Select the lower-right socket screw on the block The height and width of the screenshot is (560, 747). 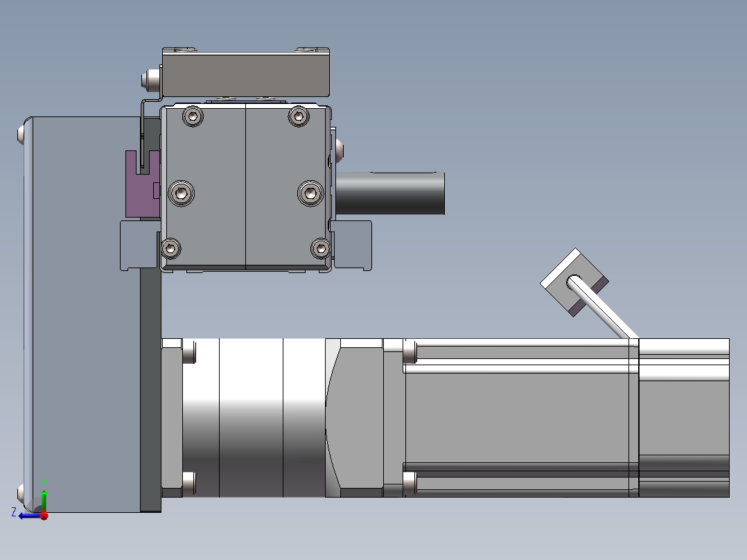[x=321, y=248]
